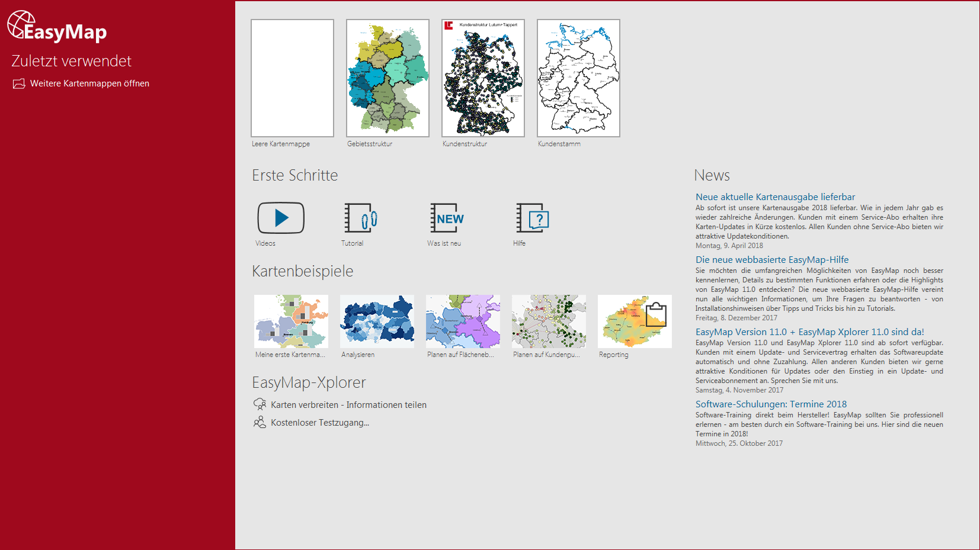This screenshot has width=980, height=550.
Task: Open Karten verbreiten - Informationen teilen
Action: point(348,405)
